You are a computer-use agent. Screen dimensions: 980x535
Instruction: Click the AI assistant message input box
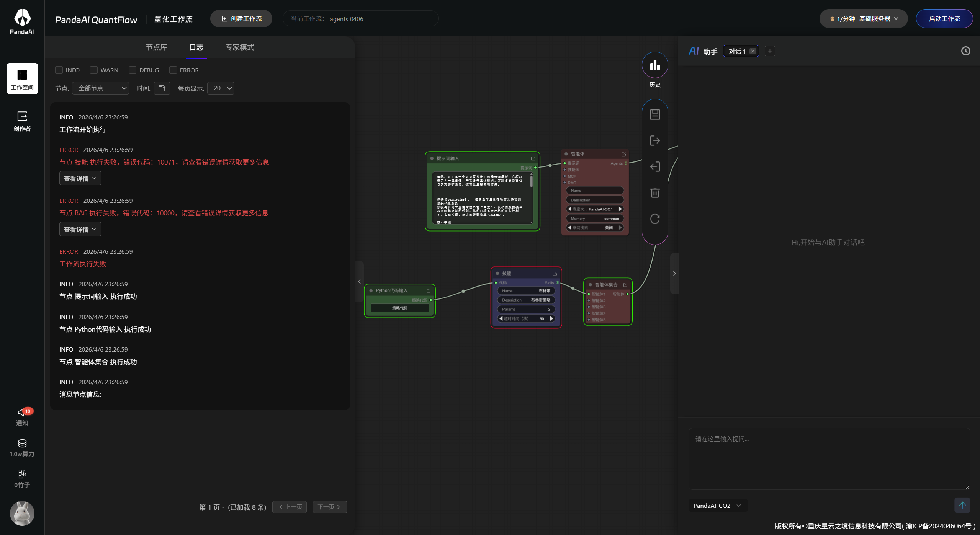tap(829, 458)
